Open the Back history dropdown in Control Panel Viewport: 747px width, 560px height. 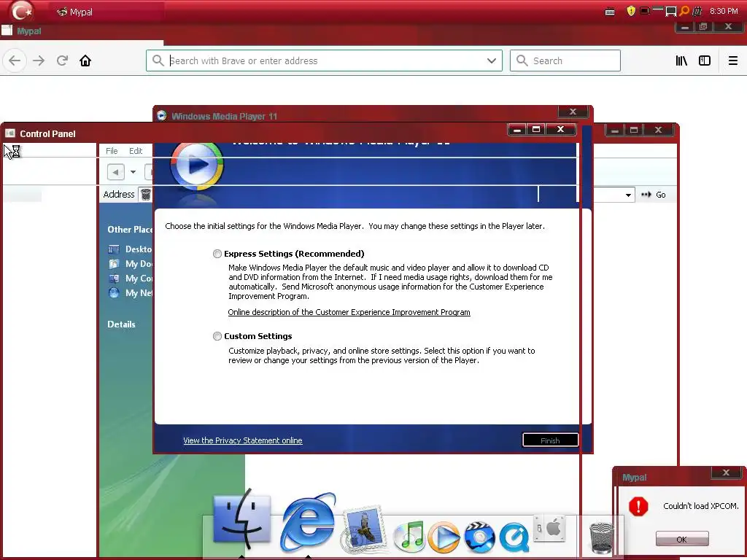[133, 172]
